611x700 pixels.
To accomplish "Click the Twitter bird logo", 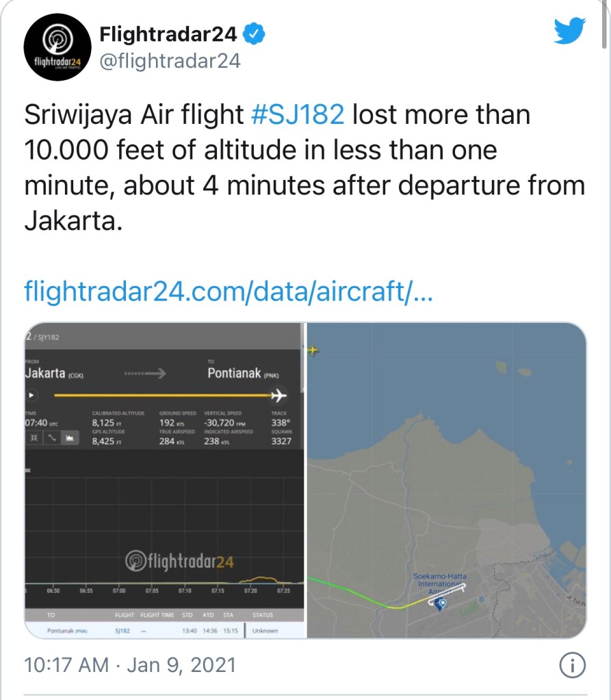I will [x=569, y=31].
